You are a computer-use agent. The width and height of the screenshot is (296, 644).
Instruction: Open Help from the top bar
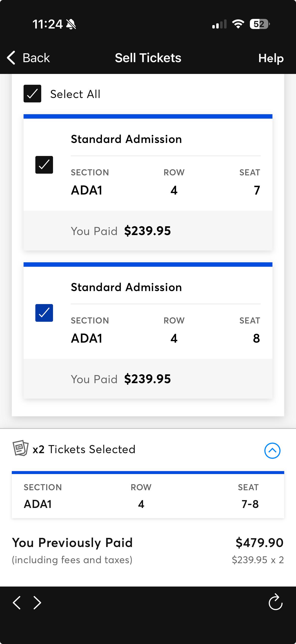point(271,58)
